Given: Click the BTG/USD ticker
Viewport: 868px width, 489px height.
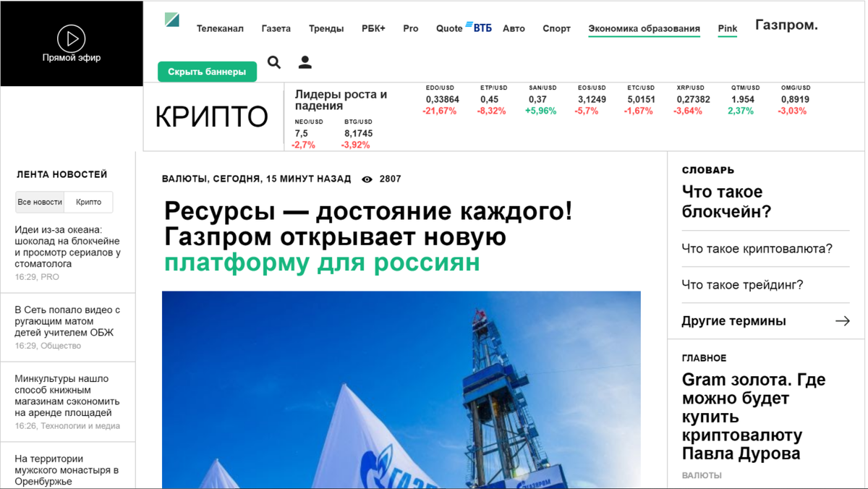Looking at the screenshot, I should (x=358, y=133).
